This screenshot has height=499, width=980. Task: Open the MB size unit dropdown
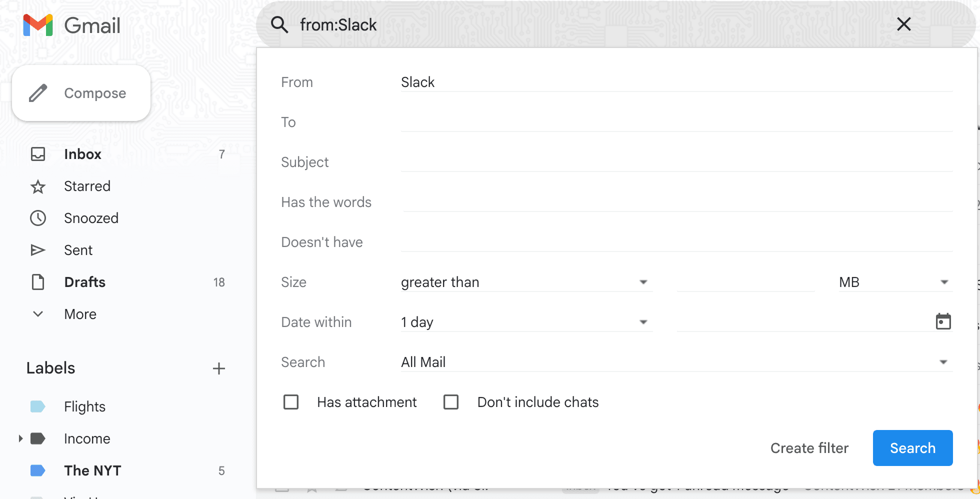tap(944, 281)
